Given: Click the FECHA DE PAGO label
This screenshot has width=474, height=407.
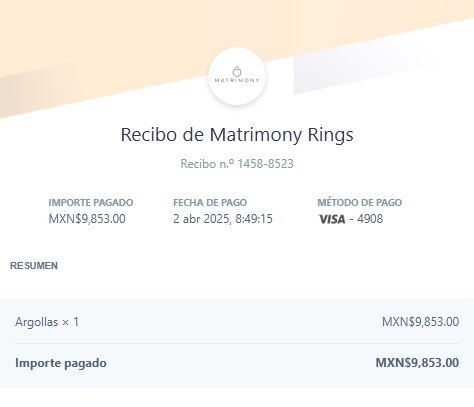Looking at the screenshot, I should [210, 202].
